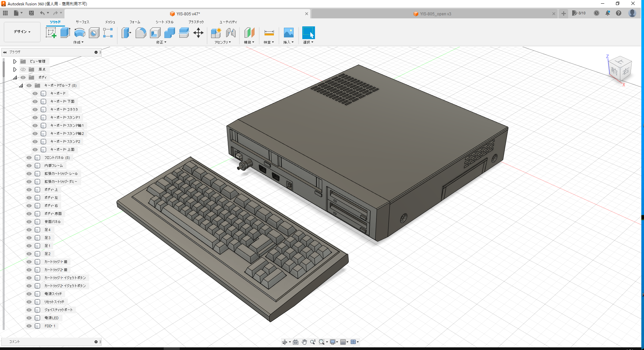
Task: Open Fusion 360 help via question mark
Action: [x=619, y=13]
